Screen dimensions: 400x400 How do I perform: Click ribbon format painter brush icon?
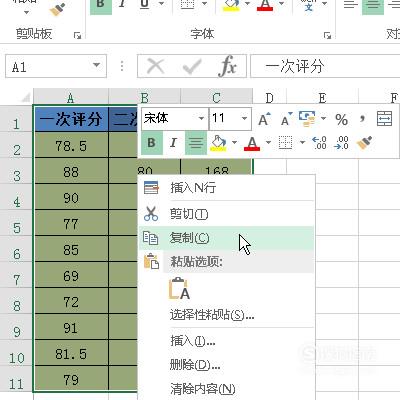tap(57, 9)
